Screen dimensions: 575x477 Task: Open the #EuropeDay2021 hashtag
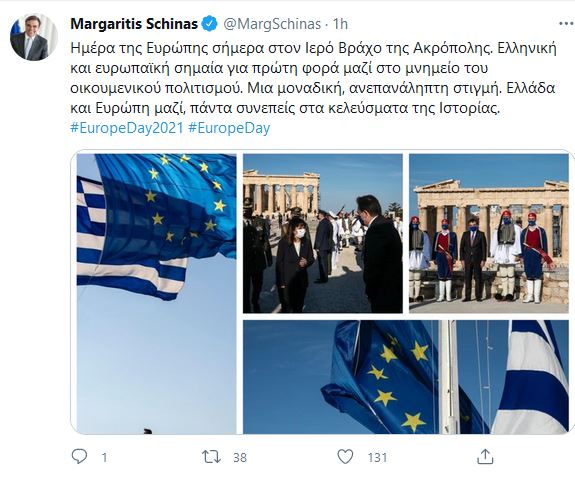click(127, 128)
